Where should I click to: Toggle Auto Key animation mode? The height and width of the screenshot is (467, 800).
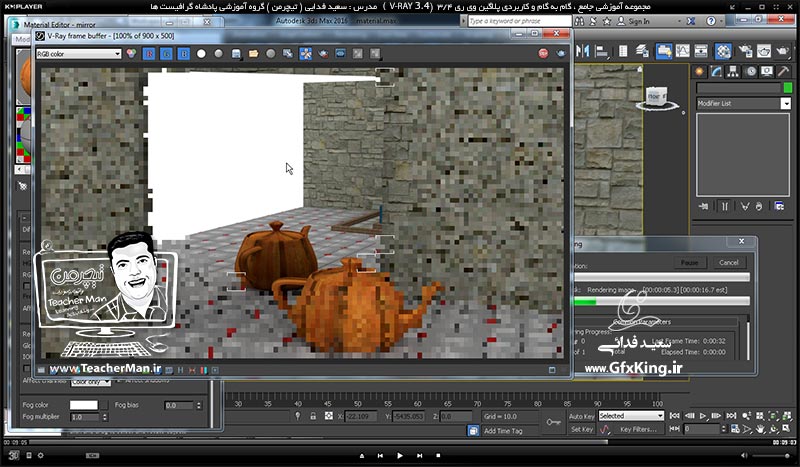pos(582,416)
